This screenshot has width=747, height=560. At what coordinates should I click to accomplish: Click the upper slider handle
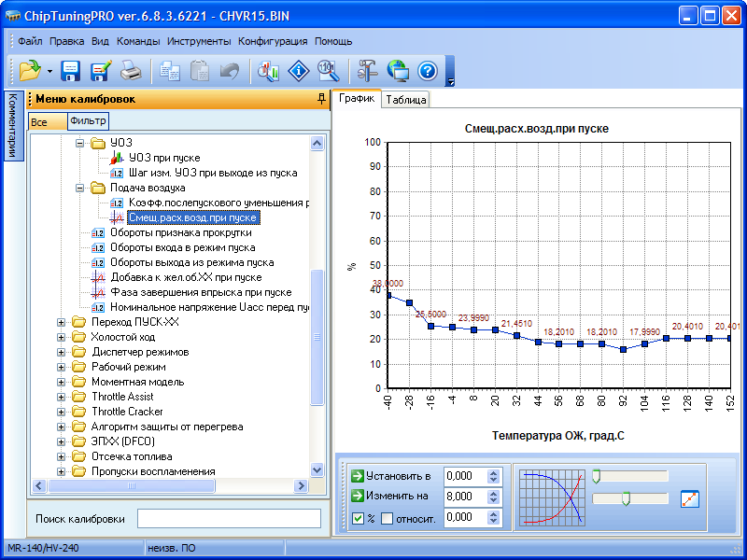click(x=596, y=476)
